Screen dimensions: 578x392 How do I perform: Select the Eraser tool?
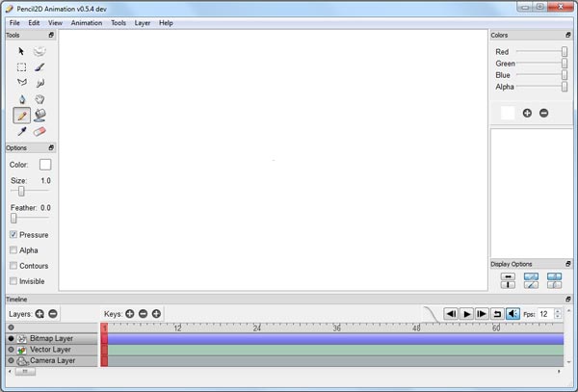coord(39,132)
